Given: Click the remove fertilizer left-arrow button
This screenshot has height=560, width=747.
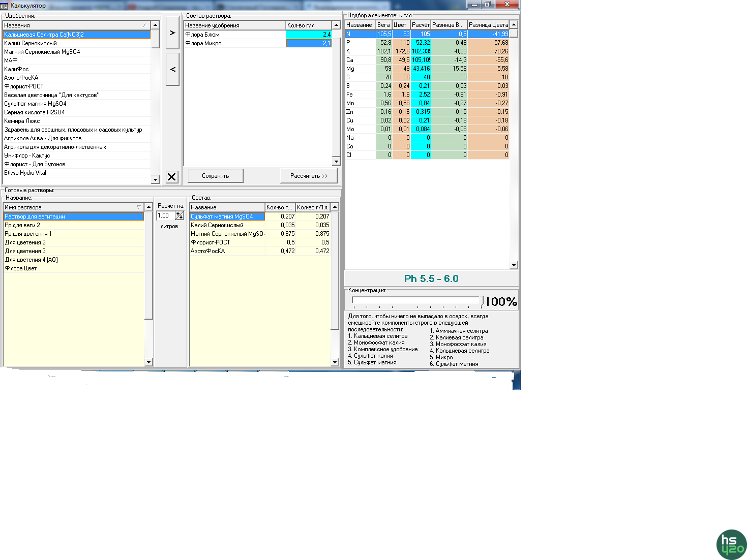Looking at the screenshot, I should click(172, 69).
